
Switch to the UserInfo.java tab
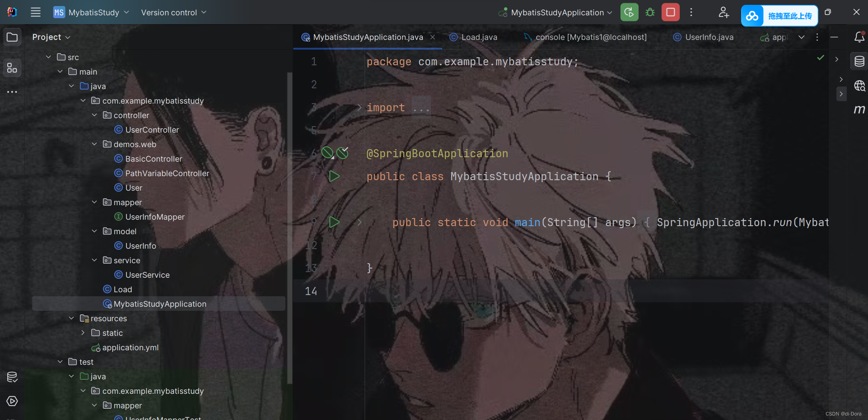tap(704, 37)
